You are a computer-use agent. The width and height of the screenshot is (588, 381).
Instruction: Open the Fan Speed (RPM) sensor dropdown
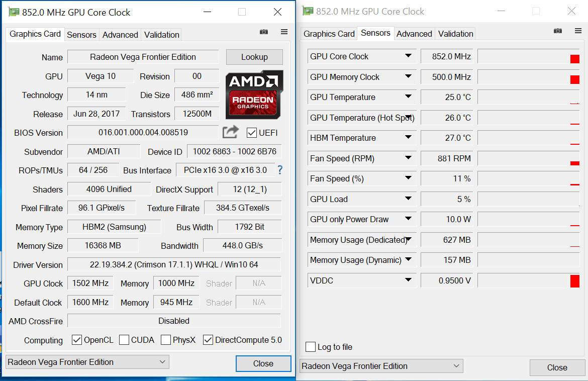pos(409,158)
